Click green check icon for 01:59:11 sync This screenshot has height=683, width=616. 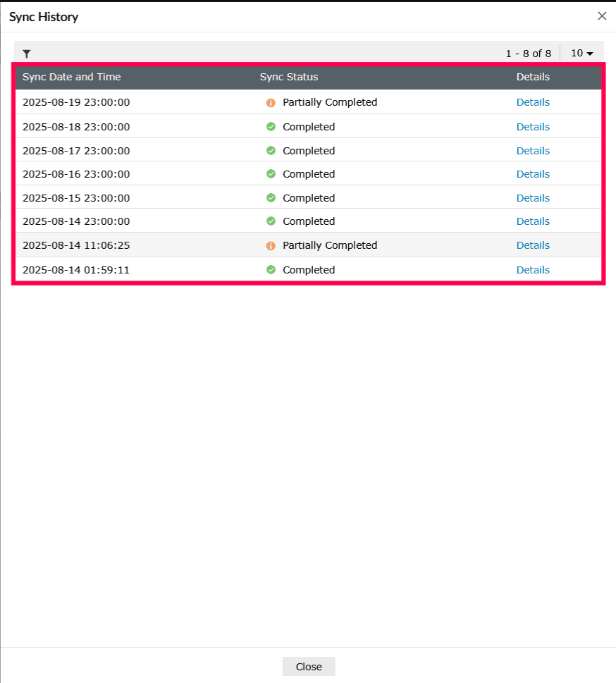click(x=271, y=270)
